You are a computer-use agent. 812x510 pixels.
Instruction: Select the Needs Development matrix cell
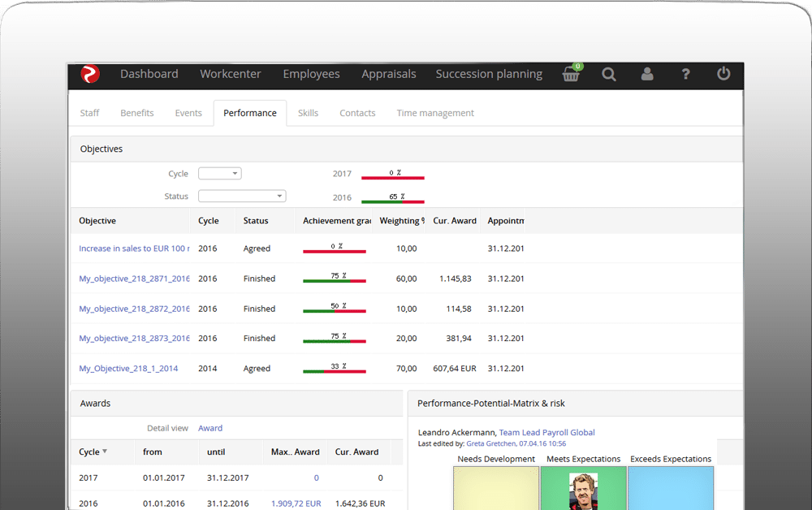[x=496, y=488]
